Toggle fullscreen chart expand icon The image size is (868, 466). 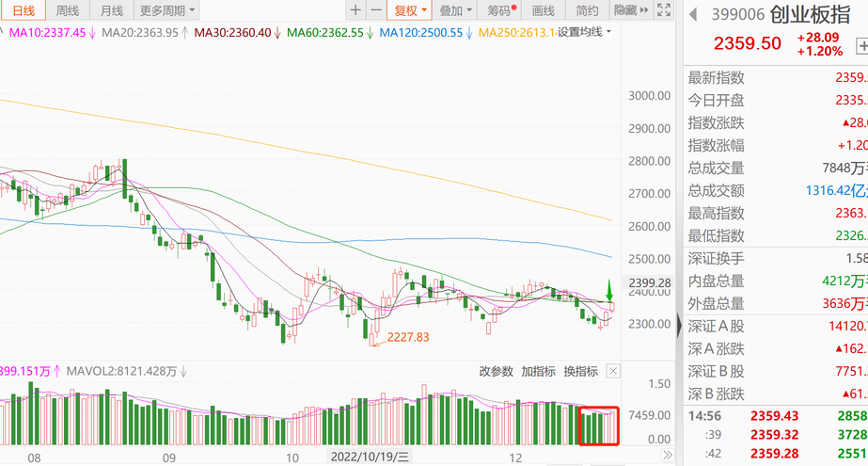[664, 10]
